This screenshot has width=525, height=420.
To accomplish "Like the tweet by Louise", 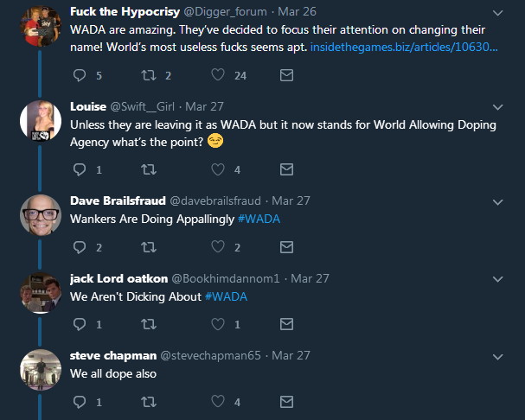I will pos(219,169).
